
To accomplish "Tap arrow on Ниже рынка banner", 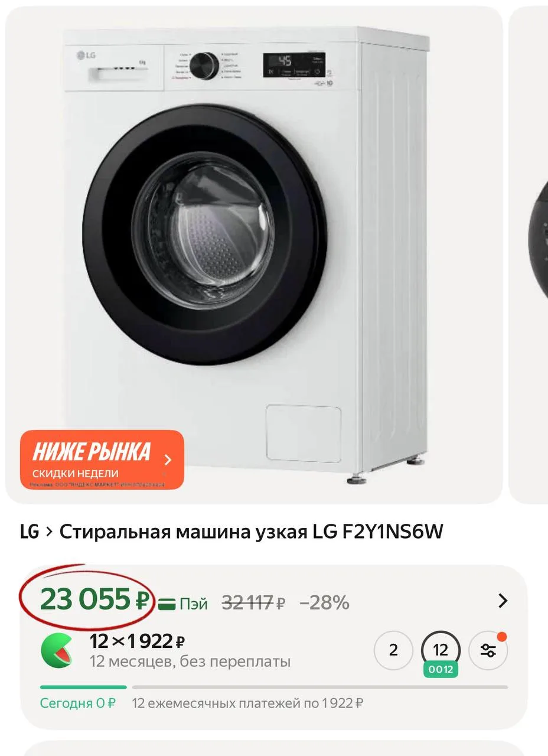I will [x=168, y=460].
